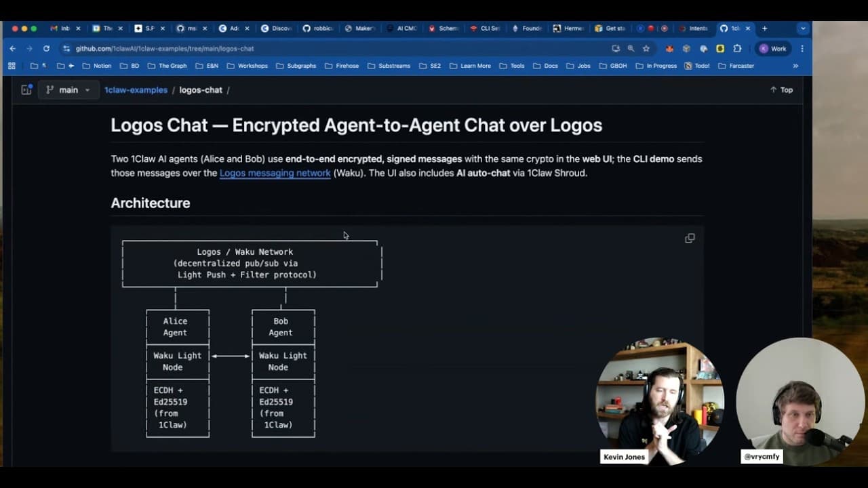The image size is (868, 488).
Task: Switch to the Maker tab
Action: click(x=359, y=28)
